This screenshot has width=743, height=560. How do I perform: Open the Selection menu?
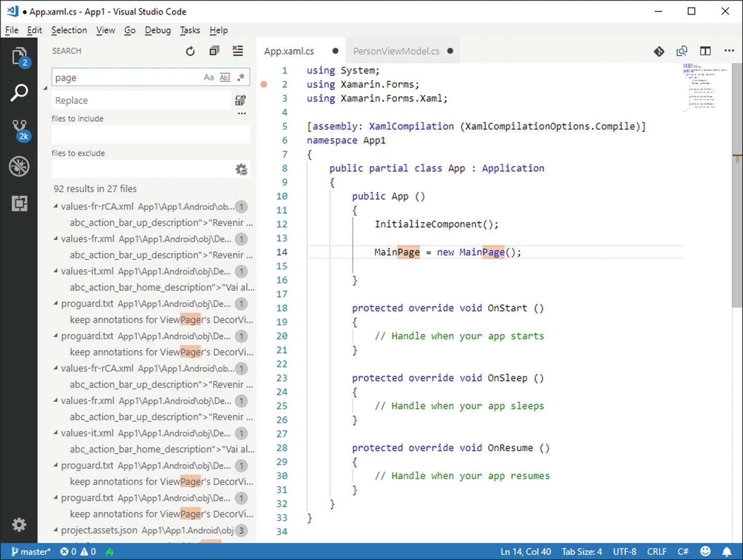(69, 30)
